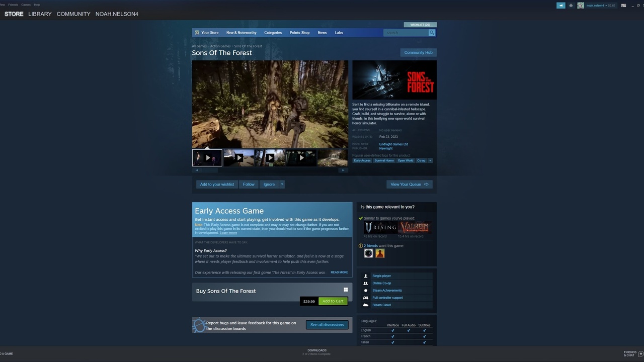This screenshot has width=644, height=362.
Task: Toggle Ignore for this game
Action: [269, 184]
